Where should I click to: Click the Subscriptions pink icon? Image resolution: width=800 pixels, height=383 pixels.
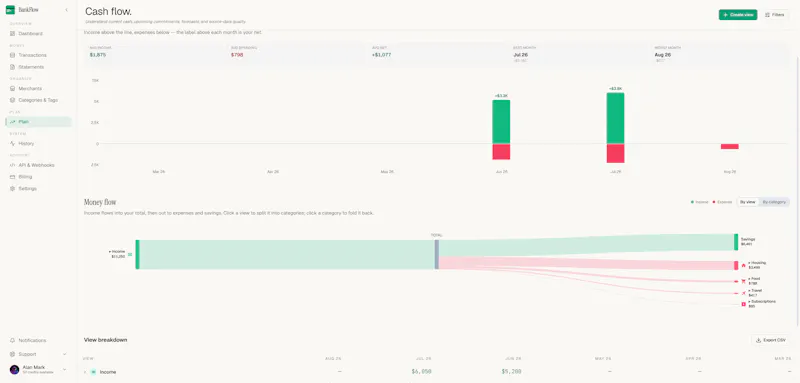(x=743, y=304)
